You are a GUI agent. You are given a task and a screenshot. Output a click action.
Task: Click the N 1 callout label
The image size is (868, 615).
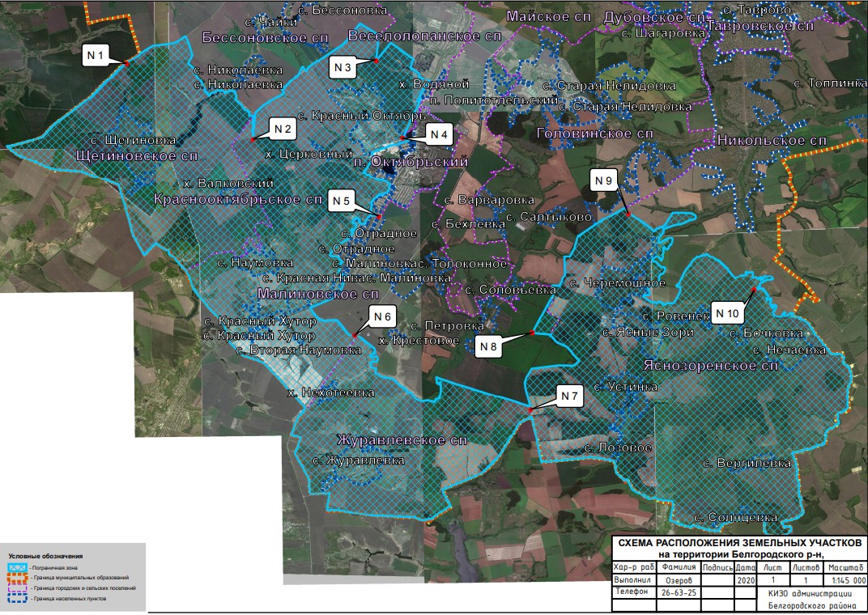tap(96, 55)
